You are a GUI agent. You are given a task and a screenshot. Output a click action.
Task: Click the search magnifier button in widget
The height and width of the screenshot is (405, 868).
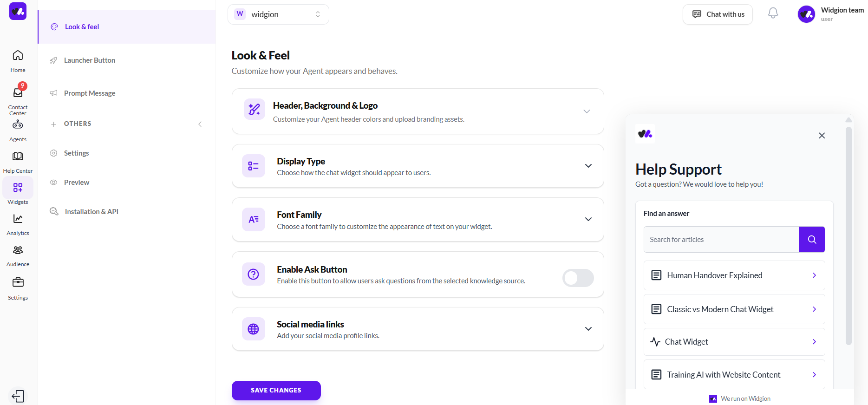coord(811,239)
